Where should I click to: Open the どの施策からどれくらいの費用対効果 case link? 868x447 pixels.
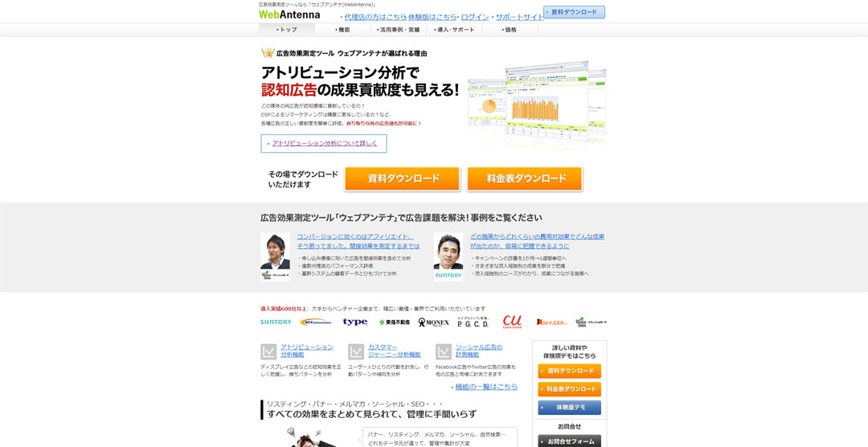click(x=537, y=241)
